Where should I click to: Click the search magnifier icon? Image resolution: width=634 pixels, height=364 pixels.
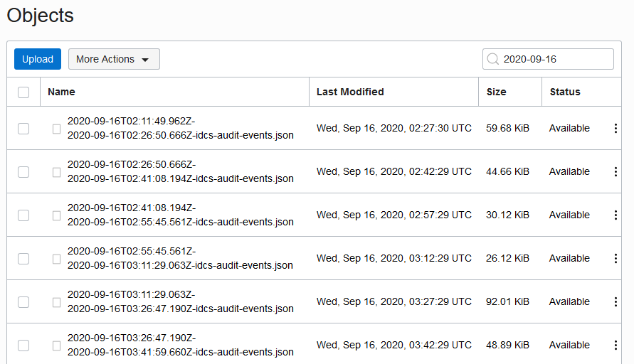[x=492, y=60]
